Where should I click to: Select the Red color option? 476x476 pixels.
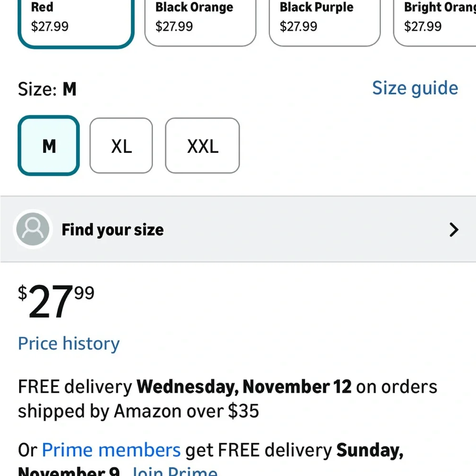coord(75,20)
